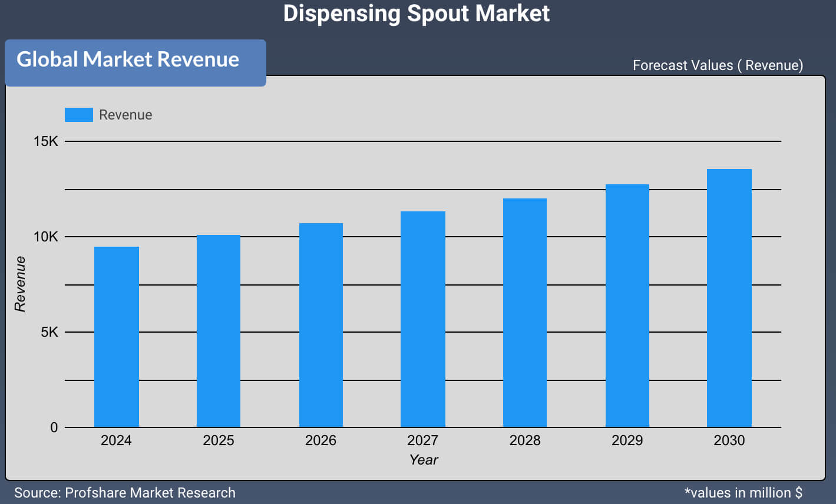The height and width of the screenshot is (504, 836).
Task: Click the 0 y-axis label
Action: [x=54, y=427]
